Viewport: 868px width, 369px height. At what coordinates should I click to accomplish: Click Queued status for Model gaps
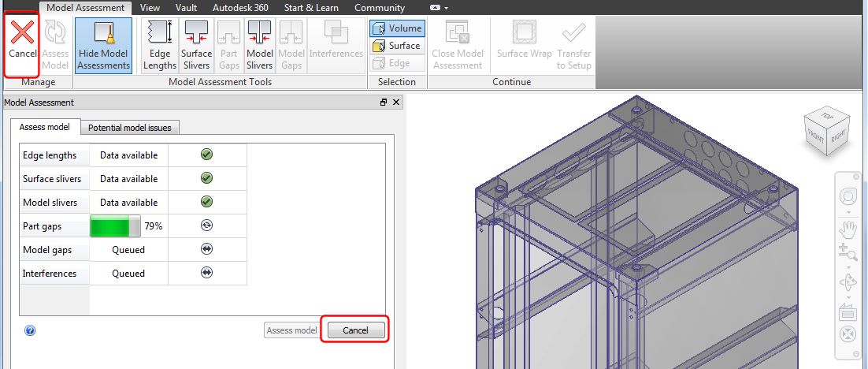(x=128, y=250)
